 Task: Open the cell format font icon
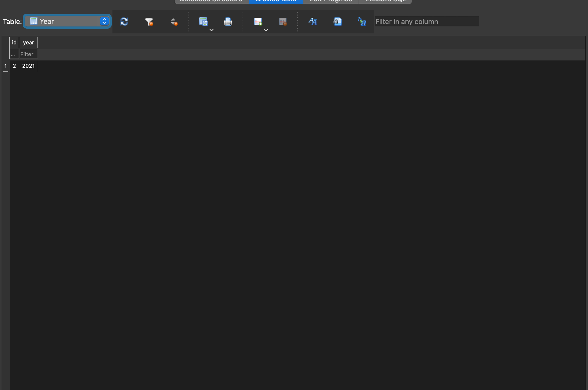(312, 21)
